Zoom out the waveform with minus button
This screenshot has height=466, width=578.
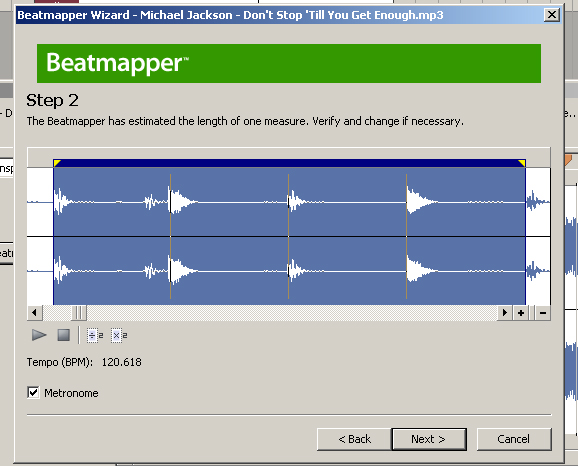[x=543, y=313]
